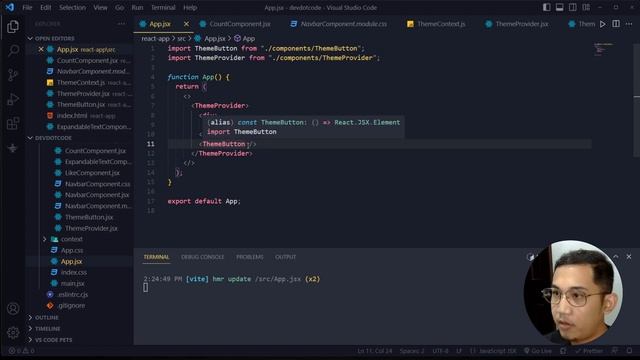Expand the Timeline section

pos(44,329)
